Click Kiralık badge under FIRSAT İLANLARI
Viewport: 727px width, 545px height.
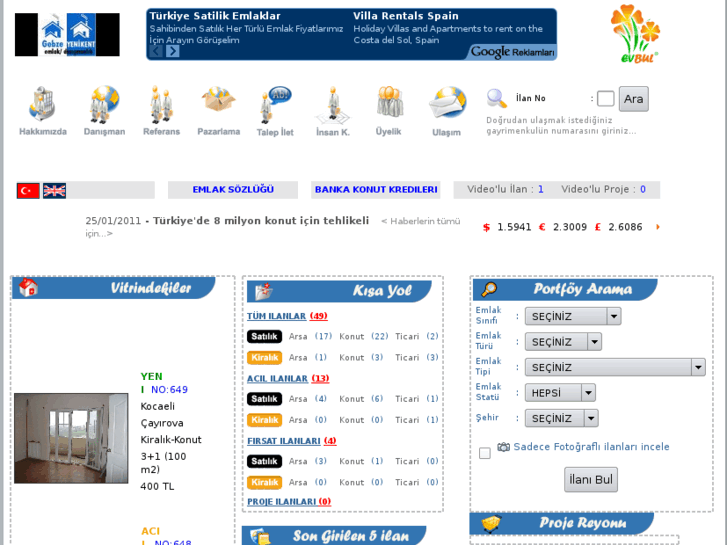[x=264, y=482]
